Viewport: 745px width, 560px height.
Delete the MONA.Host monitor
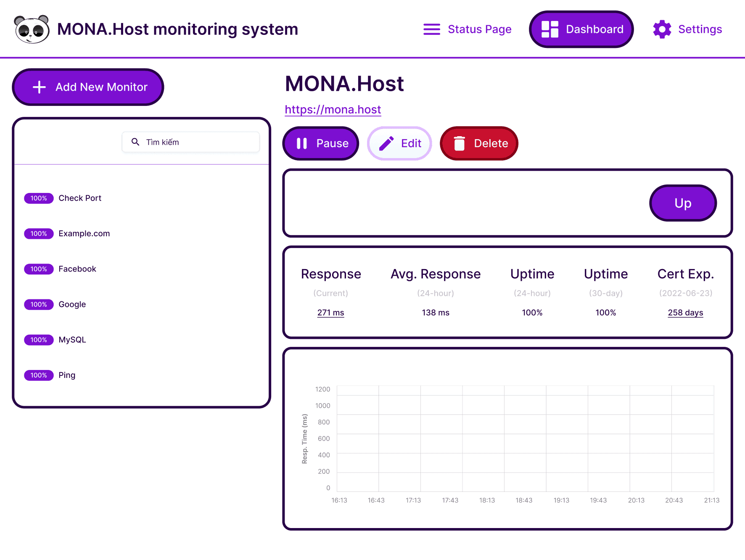479,143
